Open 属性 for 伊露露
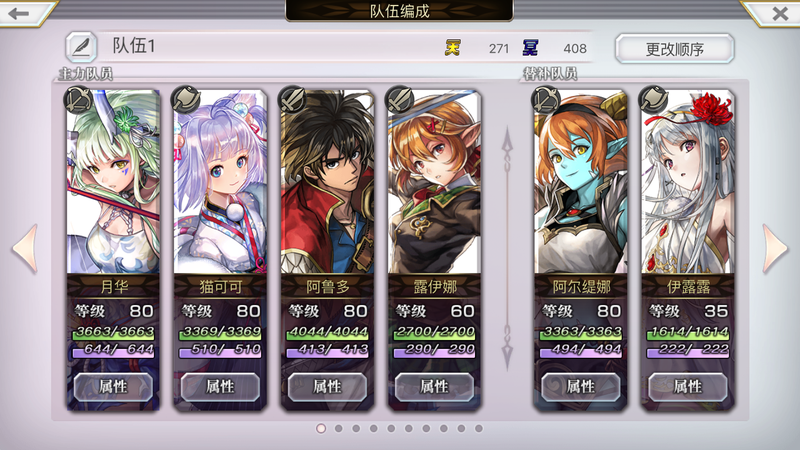The height and width of the screenshot is (450, 800). click(x=687, y=387)
